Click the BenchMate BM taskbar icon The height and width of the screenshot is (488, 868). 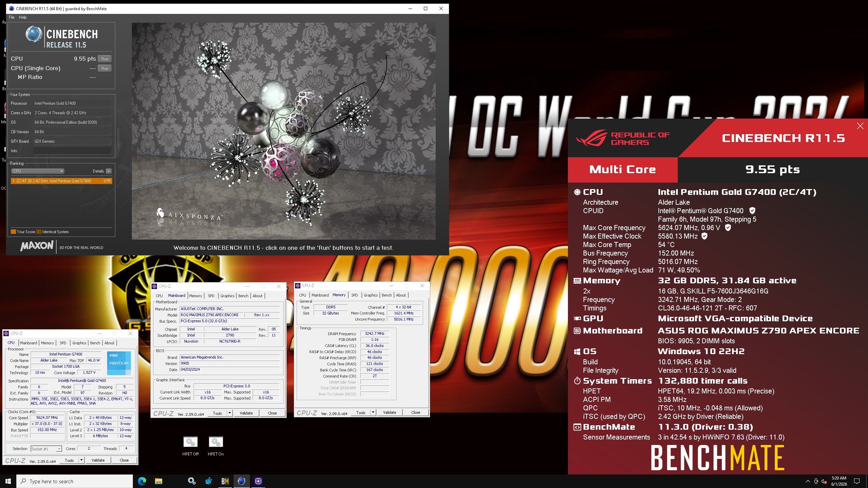(x=225, y=481)
